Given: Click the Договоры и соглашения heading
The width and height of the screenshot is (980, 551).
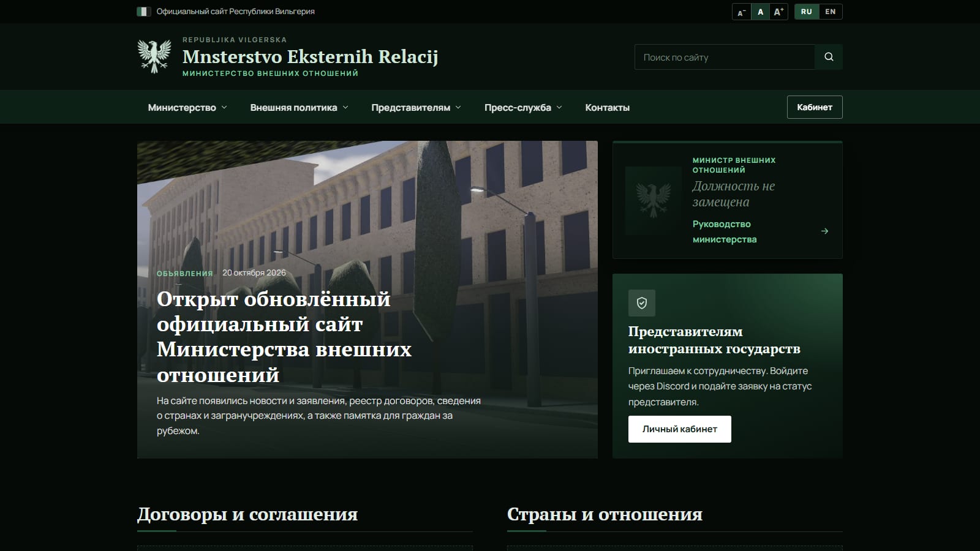Looking at the screenshot, I should coord(247,514).
